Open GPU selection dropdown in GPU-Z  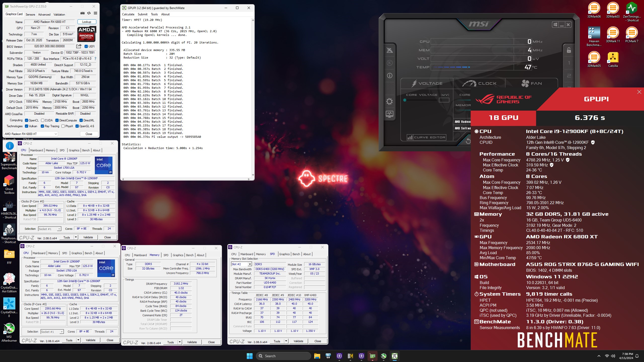coord(31,134)
